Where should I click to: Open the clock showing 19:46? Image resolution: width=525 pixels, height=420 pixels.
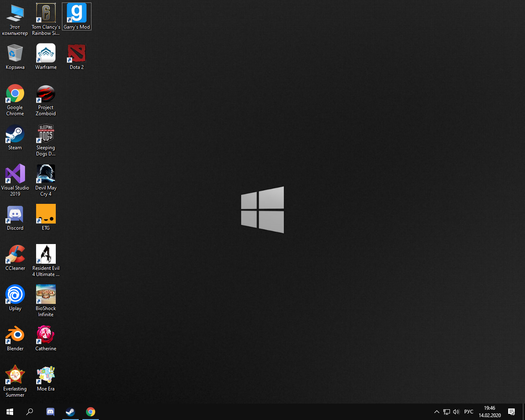pyautogui.click(x=490, y=412)
